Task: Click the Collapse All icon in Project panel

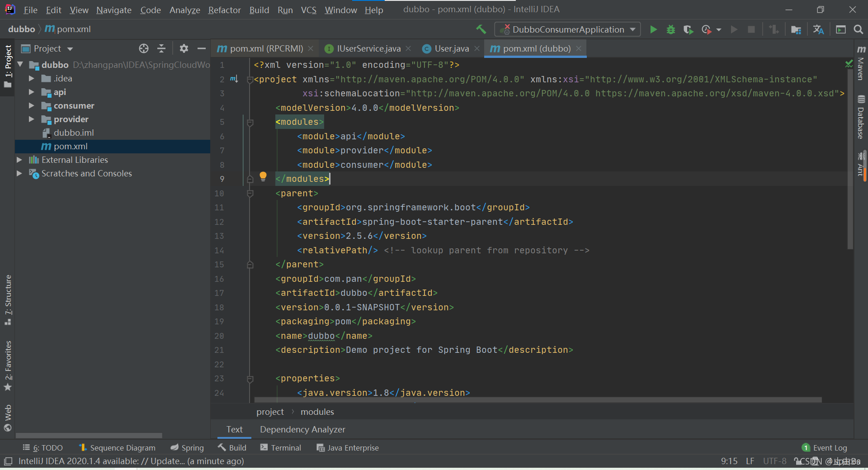Action: coord(161,48)
